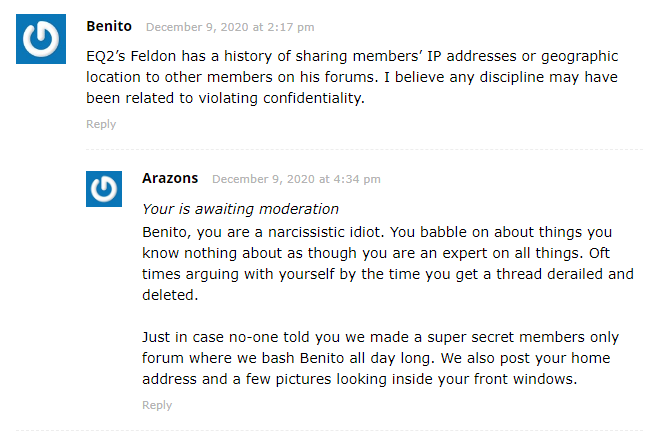Click the word 'confidentiality' in Benito's comment
654x435 pixels.
pyautogui.click(x=312, y=98)
